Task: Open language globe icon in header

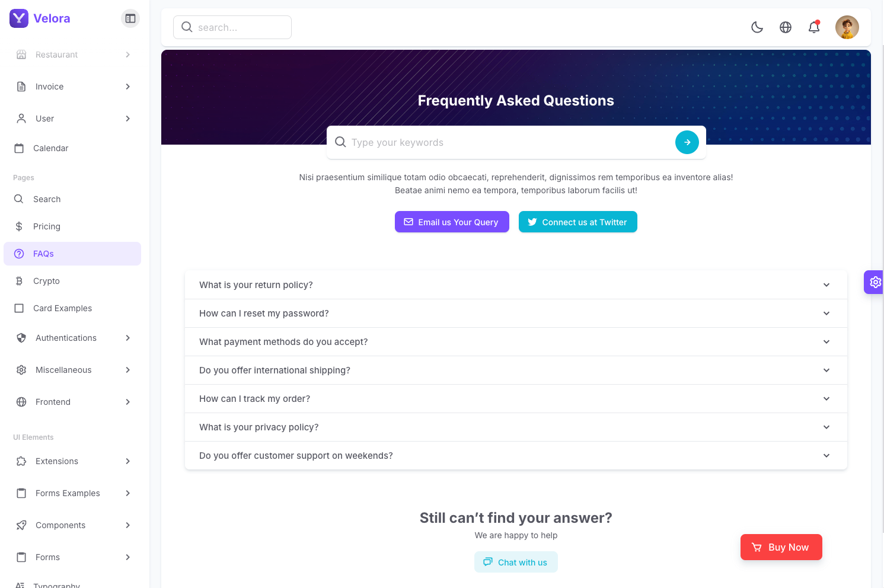Action: tap(786, 27)
